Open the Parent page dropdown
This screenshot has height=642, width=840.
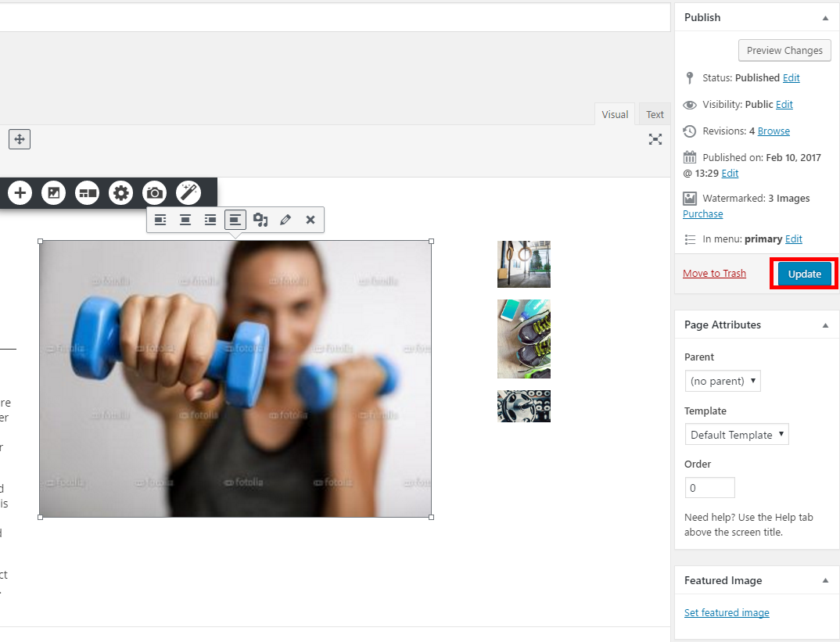click(722, 381)
